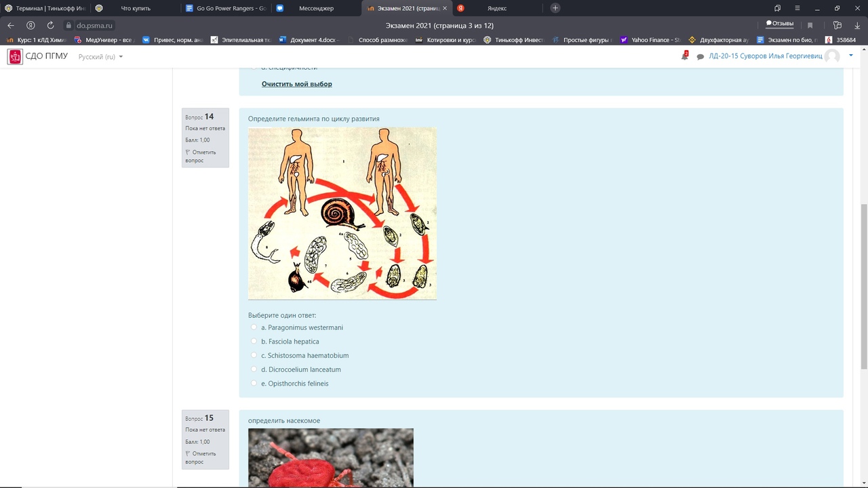Screen dimensions: 868x488
Task: Open the 'Курс: 1 кЛД Химия' bookmark
Action: pyautogui.click(x=37, y=40)
